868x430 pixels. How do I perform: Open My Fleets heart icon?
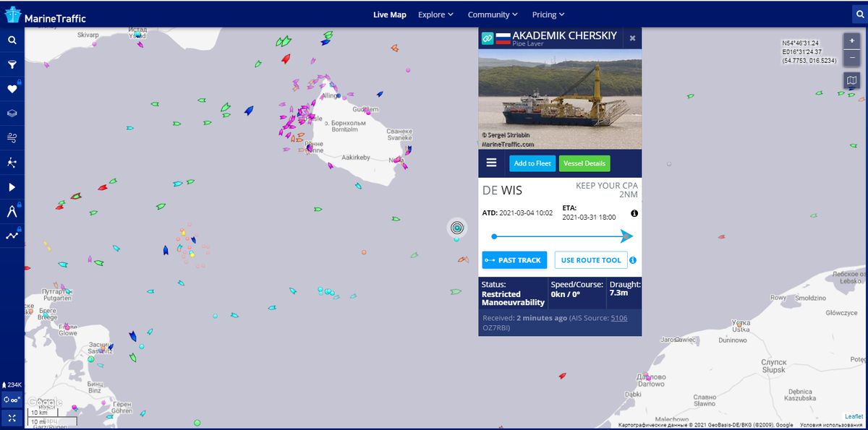click(12, 89)
